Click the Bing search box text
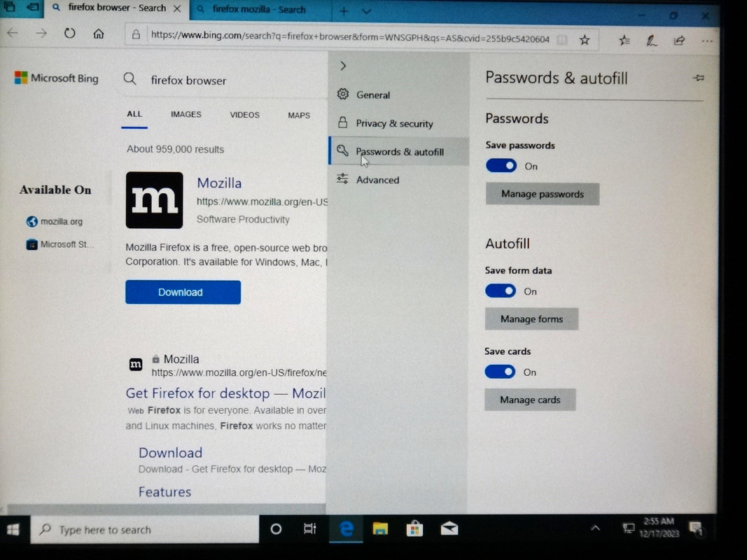This screenshot has width=747, height=560. (188, 80)
